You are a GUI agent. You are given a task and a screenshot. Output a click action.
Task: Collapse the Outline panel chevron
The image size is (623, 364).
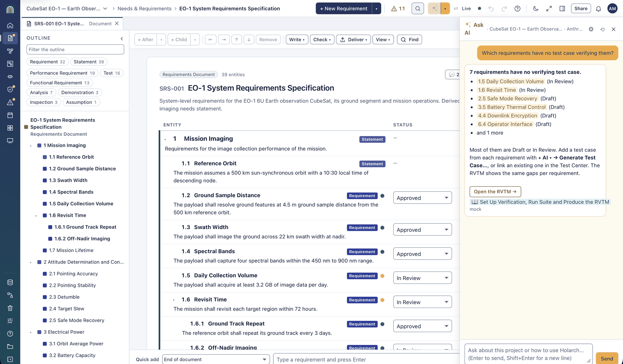122,38
